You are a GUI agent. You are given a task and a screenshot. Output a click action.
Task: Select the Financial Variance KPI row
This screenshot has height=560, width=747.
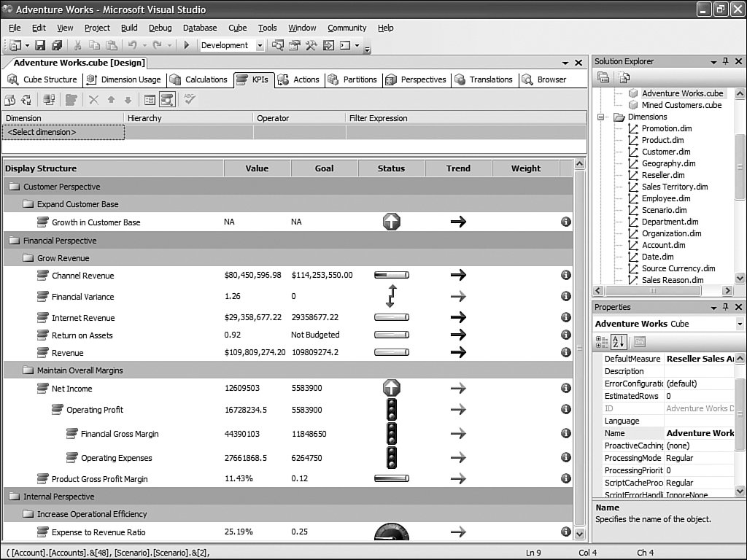coord(287,296)
